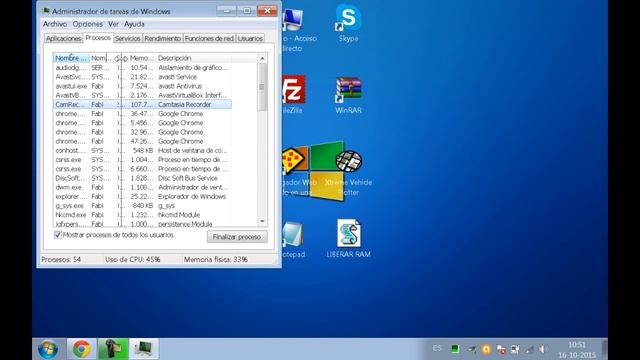The width and height of the screenshot is (640, 360).
Task: Switch to Camtasia Recorder in taskbar
Action: coord(113,349)
